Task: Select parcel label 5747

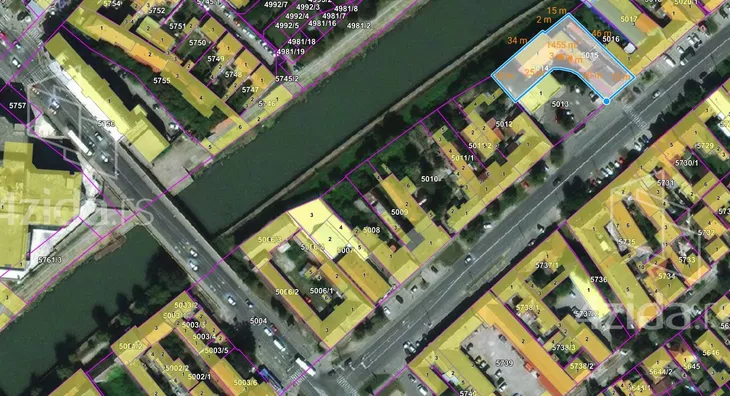Action: pyautogui.click(x=250, y=90)
